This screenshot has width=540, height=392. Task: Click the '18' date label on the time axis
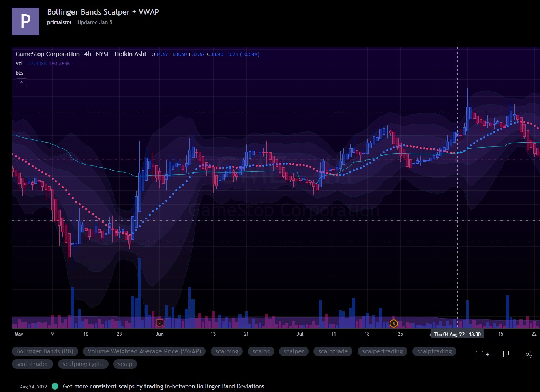367,334
